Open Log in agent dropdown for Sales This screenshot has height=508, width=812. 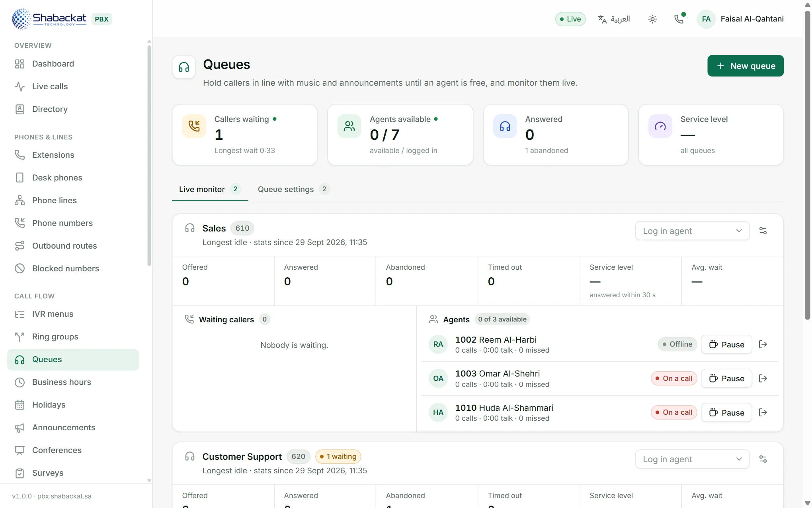692,231
